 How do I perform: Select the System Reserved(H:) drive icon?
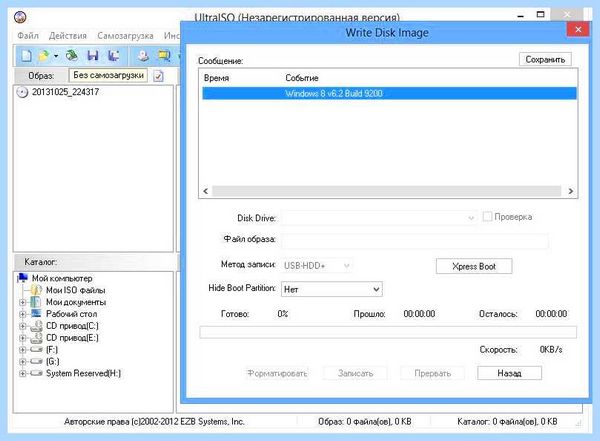click(x=36, y=373)
